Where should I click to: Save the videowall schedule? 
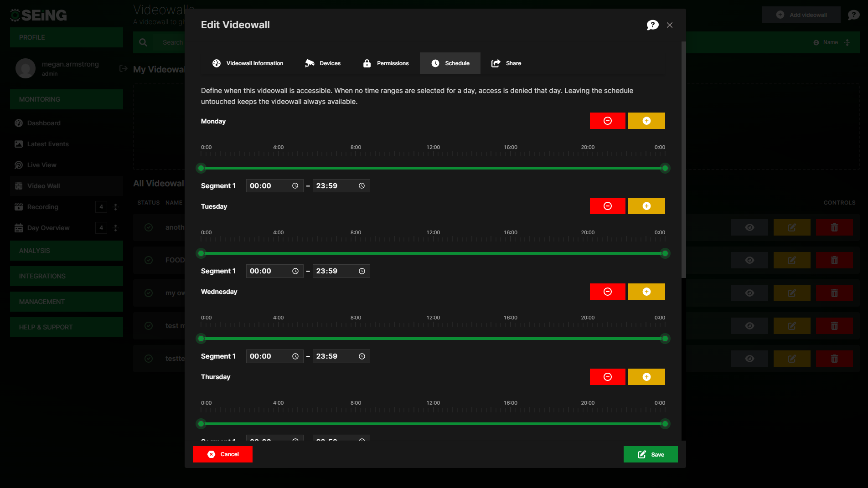click(x=651, y=454)
